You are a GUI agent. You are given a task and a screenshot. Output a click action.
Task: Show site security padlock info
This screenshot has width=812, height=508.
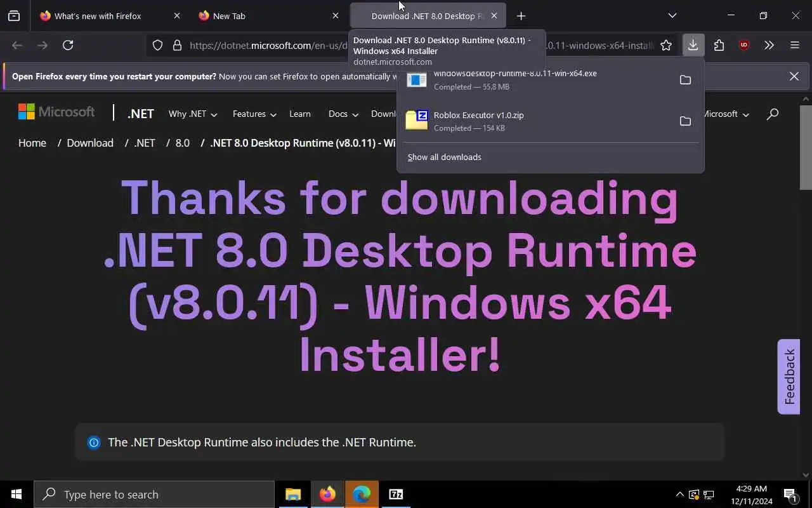[177, 45]
